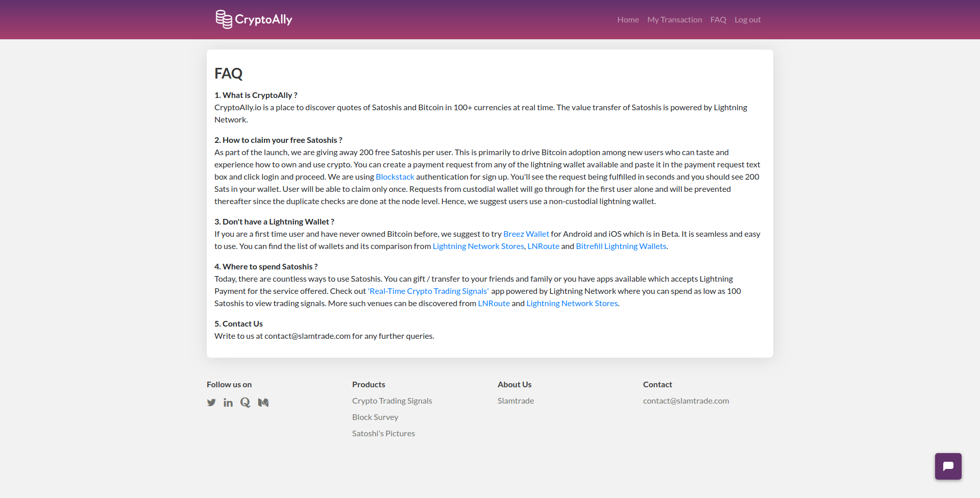Select FAQ in the top navigation

[x=718, y=19]
